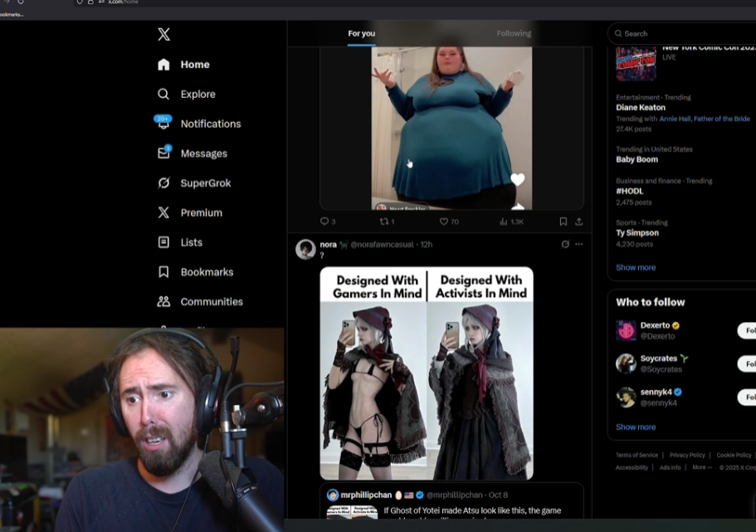Show more Who to follow suggestions
Image resolution: width=756 pixels, height=532 pixels.
(x=636, y=427)
